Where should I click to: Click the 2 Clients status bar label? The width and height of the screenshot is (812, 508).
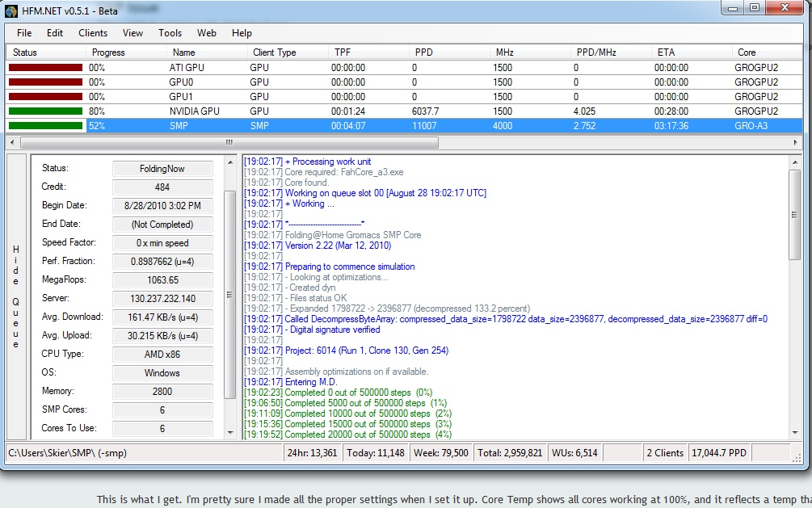(664, 453)
